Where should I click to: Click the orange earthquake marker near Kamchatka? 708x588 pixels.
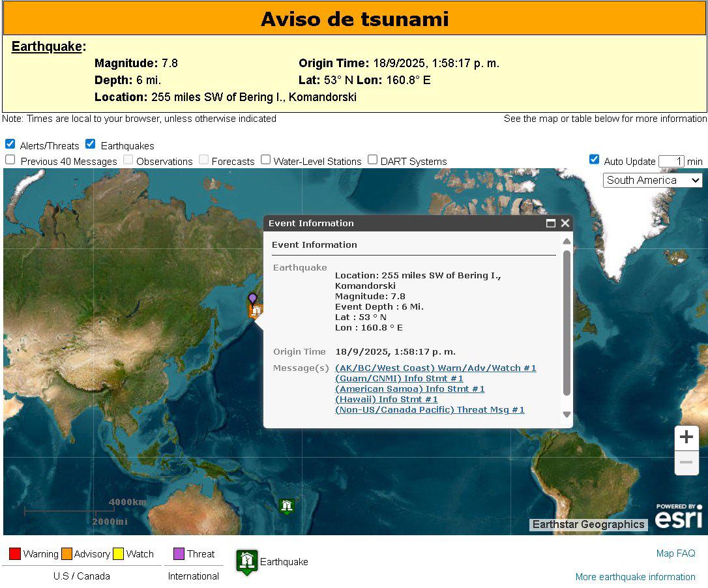(256, 311)
